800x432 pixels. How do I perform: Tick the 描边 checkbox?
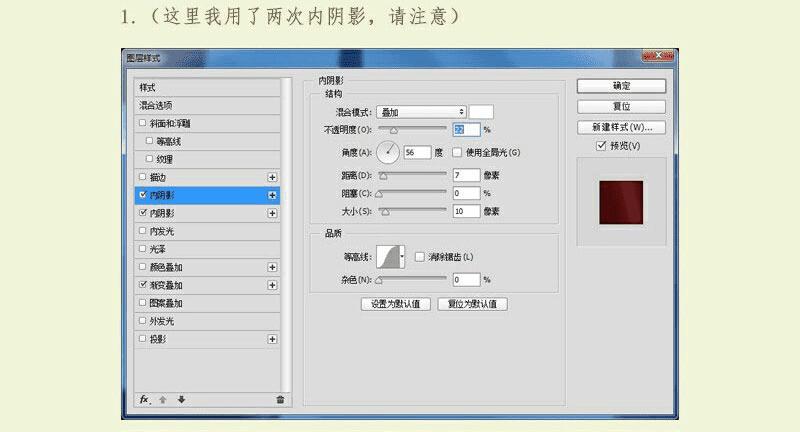[x=142, y=176]
